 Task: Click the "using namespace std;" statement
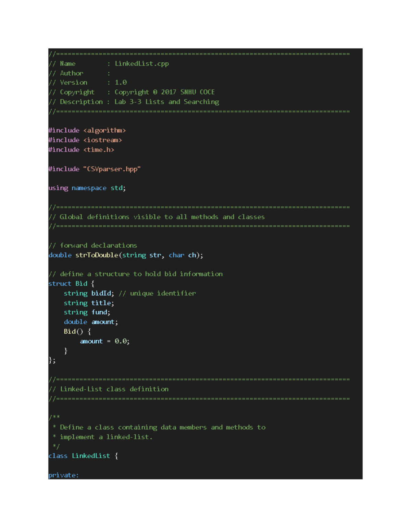tap(87, 188)
